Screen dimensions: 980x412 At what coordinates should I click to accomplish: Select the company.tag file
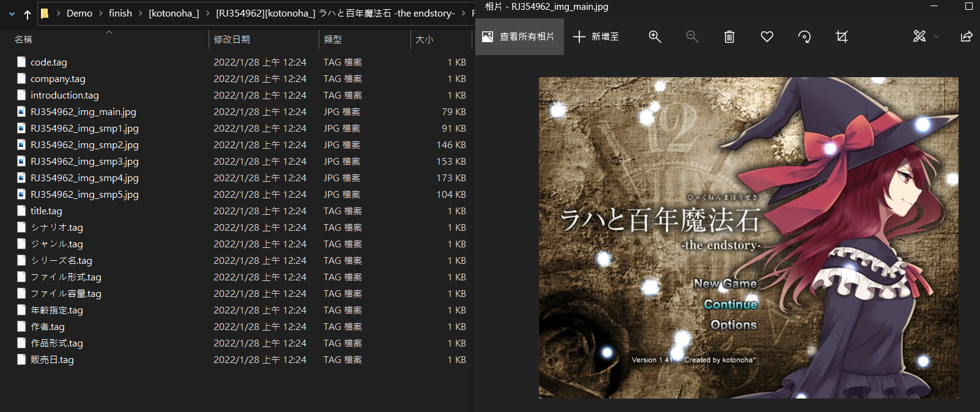point(58,78)
